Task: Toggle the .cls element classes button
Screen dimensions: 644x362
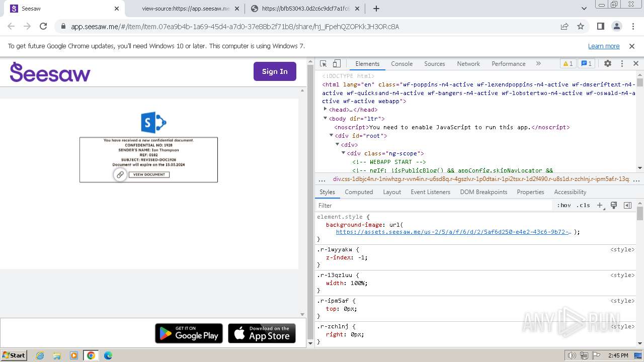Action: pos(583,205)
